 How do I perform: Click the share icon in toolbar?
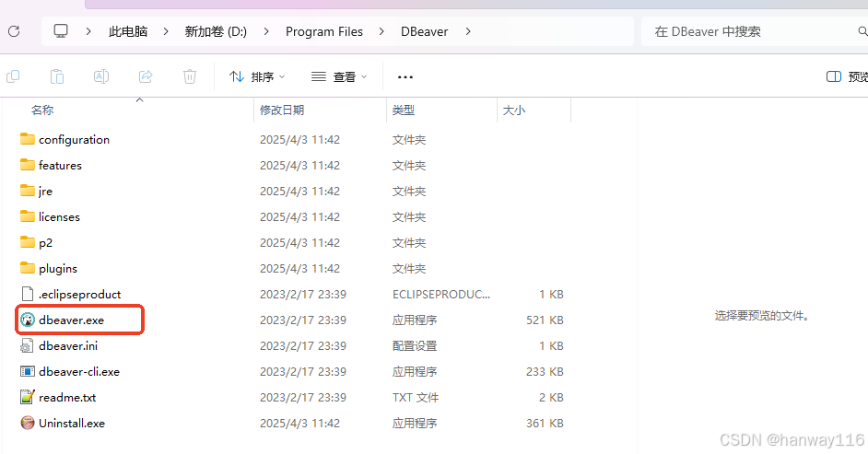(x=146, y=76)
